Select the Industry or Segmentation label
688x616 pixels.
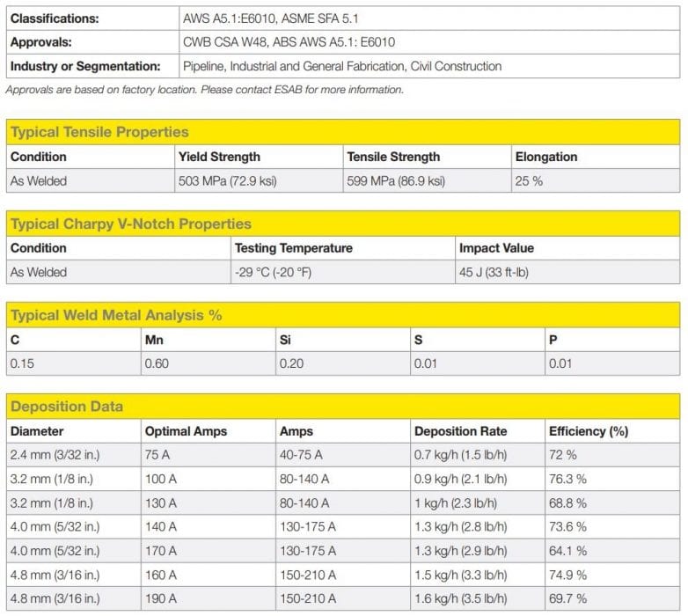85,66
